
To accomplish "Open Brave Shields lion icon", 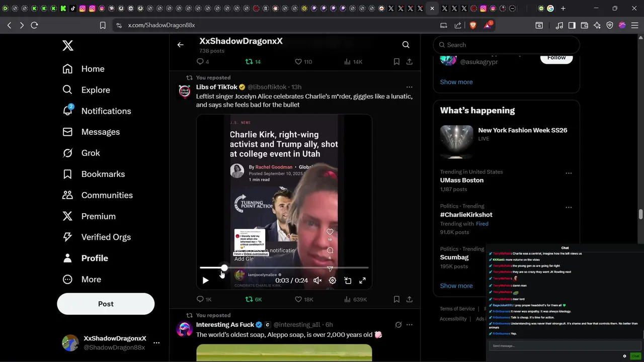I will (473, 25).
